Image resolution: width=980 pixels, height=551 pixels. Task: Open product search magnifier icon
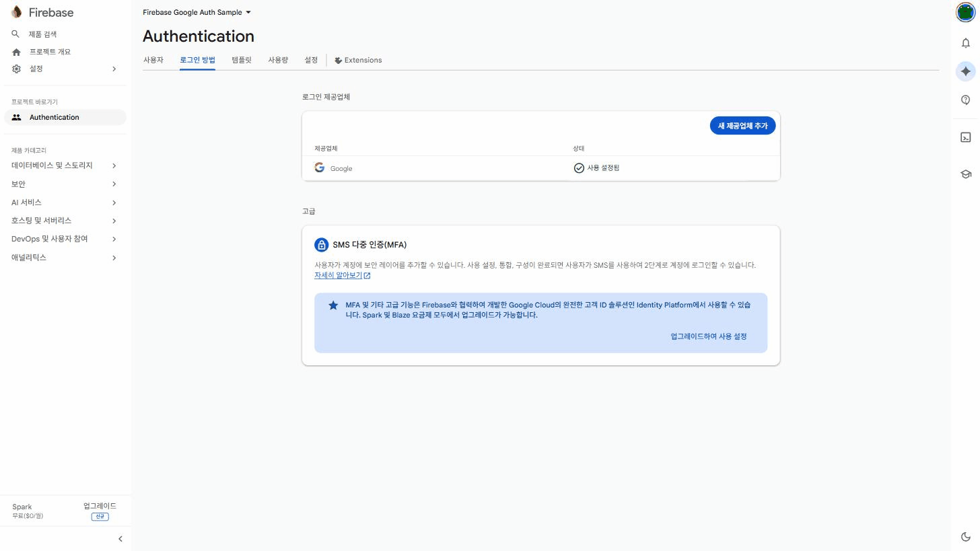(x=16, y=34)
